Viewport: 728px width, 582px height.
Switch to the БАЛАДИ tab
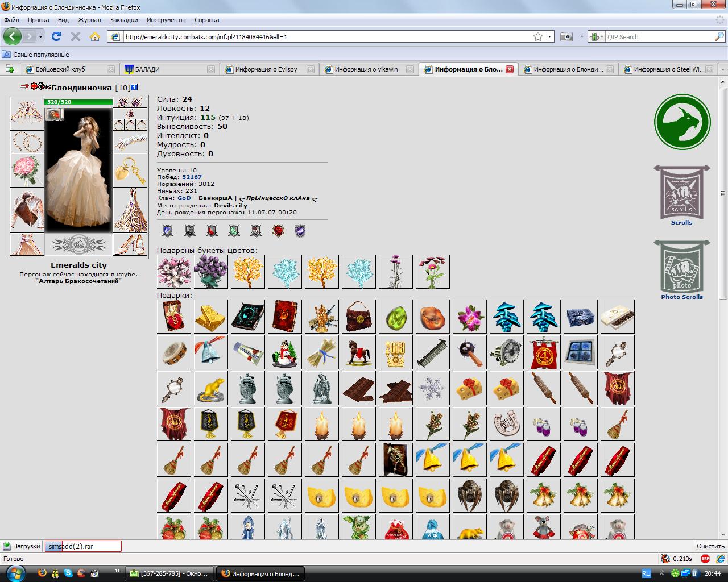[x=168, y=69]
